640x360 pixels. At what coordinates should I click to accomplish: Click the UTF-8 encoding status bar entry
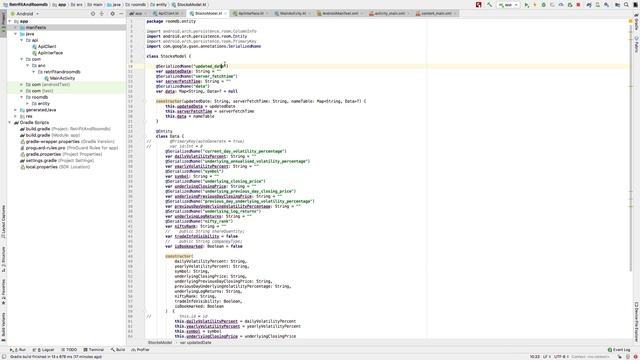560,356
